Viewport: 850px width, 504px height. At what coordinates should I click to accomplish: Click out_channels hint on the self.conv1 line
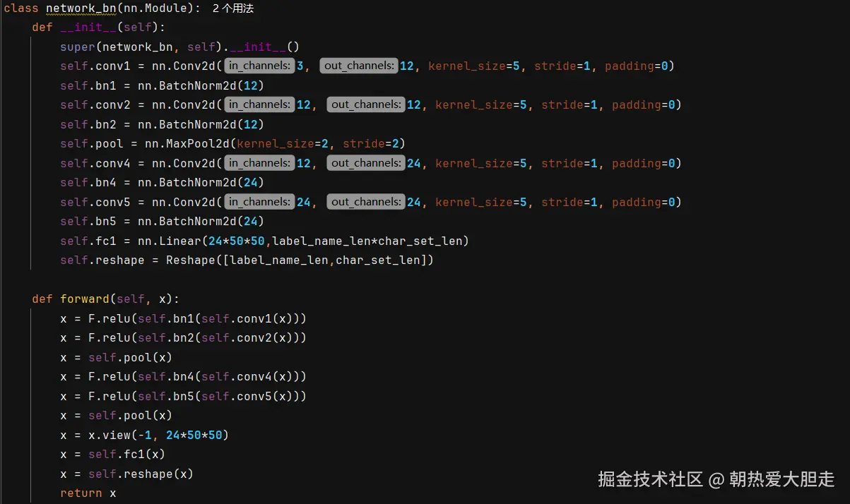pos(359,66)
